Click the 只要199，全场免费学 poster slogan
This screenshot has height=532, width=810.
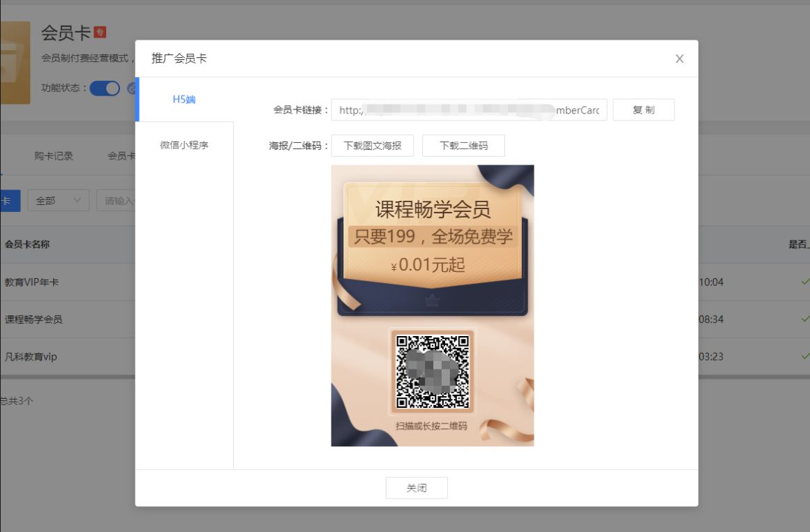tap(433, 236)
